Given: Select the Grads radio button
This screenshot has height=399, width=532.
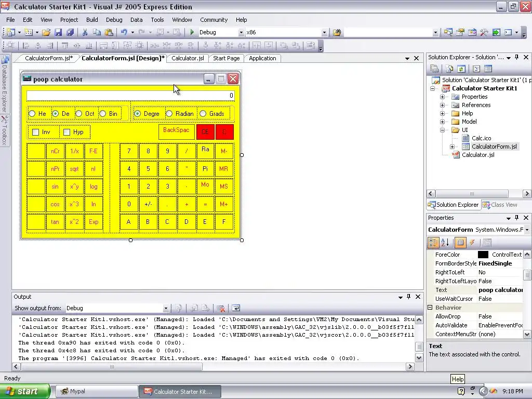Looking at the screenshot, I should 203,114.
